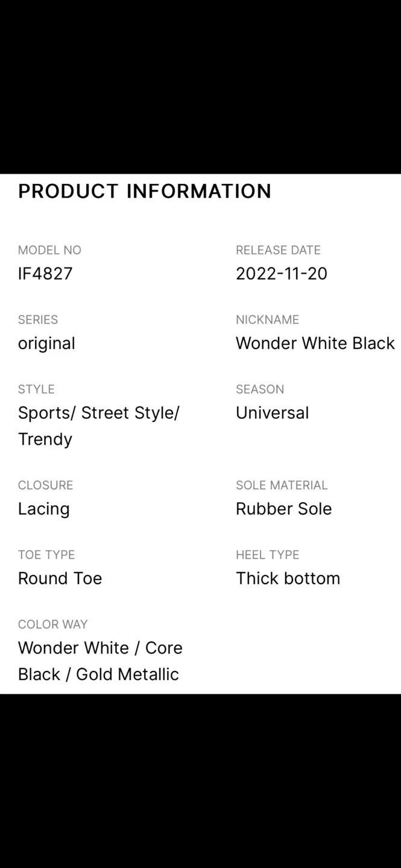Select the season value Universal

pos(272,413)
